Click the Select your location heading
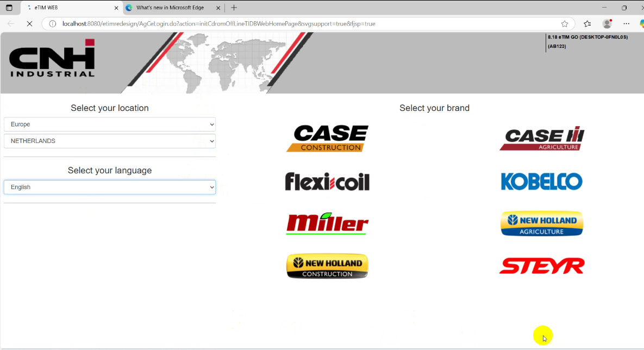 click(x=110, y=108)
